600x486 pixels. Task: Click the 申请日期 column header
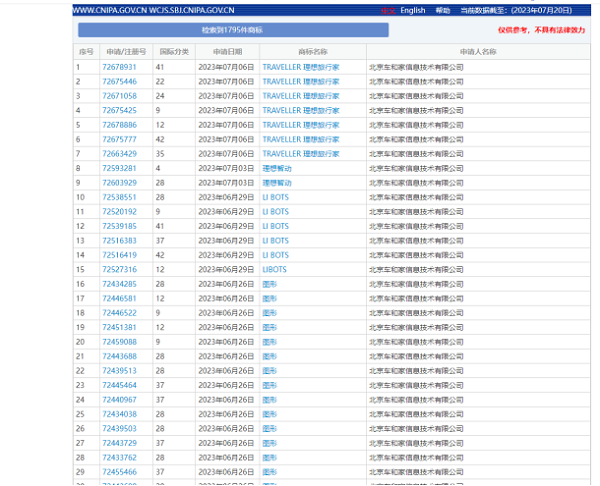(226, 51)
